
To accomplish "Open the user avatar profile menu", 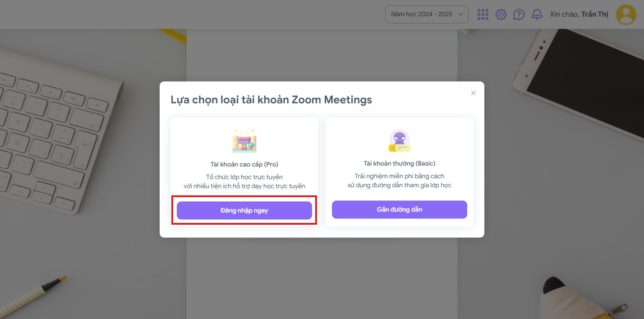I will [626, 14].
